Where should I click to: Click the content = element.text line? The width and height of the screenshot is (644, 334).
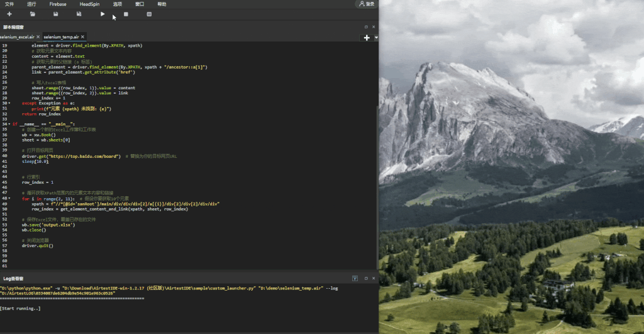pyautogui.click(x=58, y=57)
